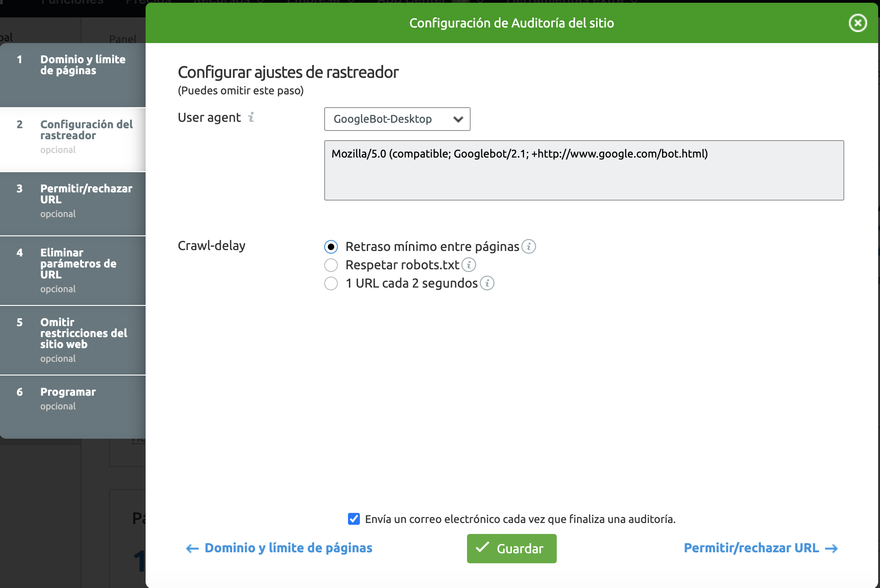Click info icon next to User agent
This screenshot has width=880, height=588.
pyautogui.click(x=251, y=117)
